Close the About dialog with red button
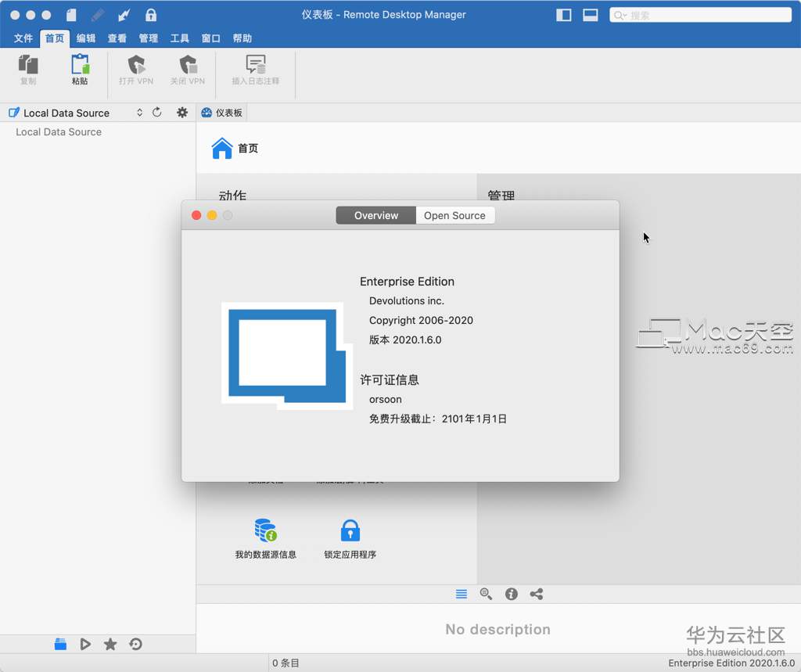Image resolution: width=801 pixels, height=672 pixels. (196, 215)
